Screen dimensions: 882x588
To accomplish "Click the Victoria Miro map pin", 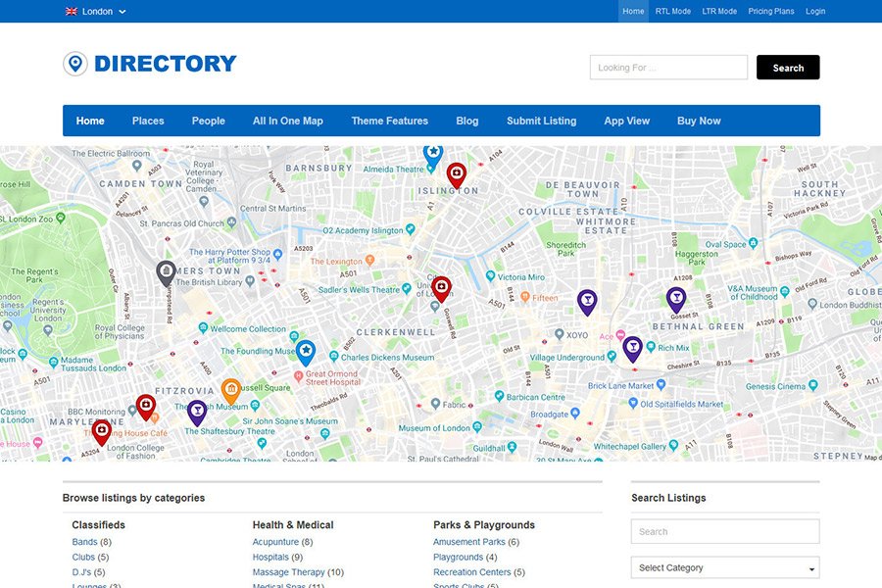I will pos(490,276).
